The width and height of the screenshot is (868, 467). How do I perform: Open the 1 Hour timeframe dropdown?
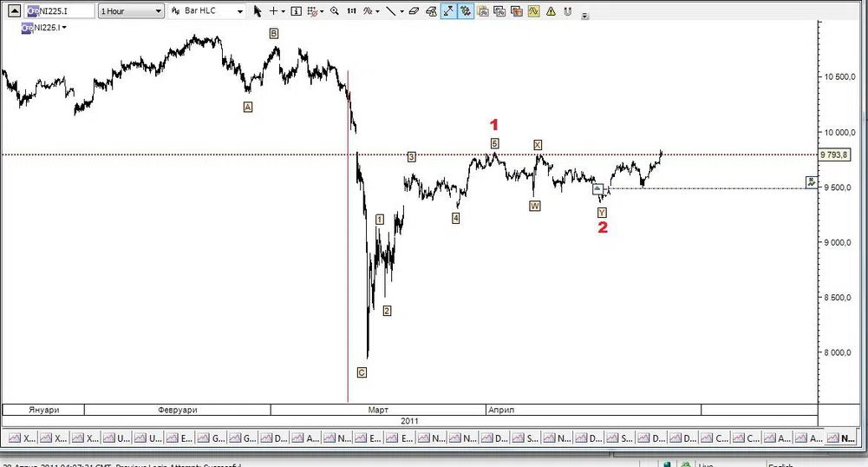[130, 11]
